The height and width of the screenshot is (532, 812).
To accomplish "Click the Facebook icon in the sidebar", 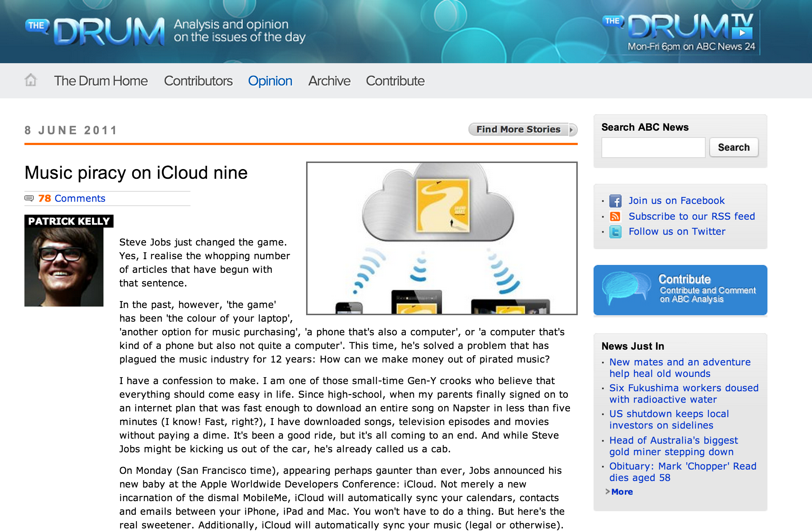I will (x=615, y=201).
